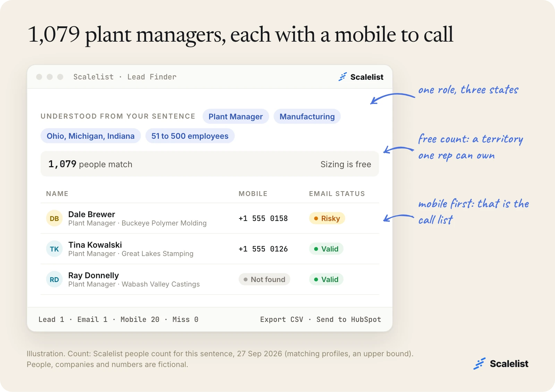This screenshot has height=392, width=555.
Task: Click mobile number +1 555 0126
Action: 263,249
